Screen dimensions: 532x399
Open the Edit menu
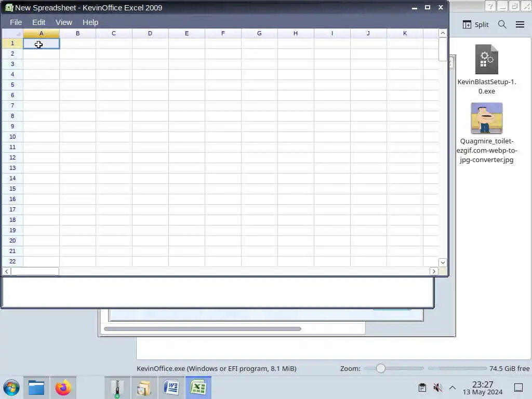point(38,22)
